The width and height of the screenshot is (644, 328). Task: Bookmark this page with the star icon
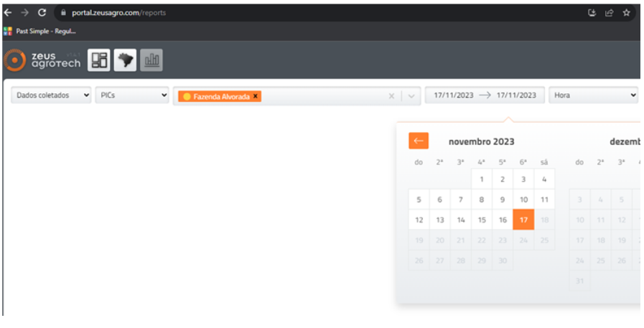[626, 12]
